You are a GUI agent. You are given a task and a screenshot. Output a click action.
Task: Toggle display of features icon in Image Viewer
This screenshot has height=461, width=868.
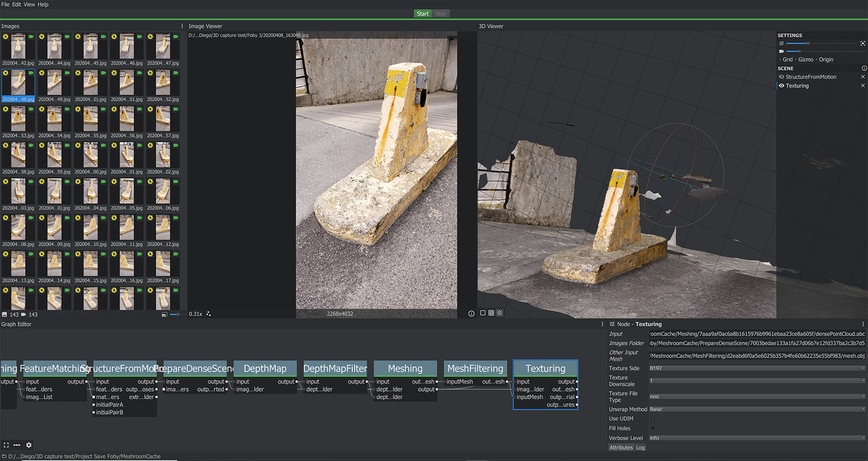(208, 314)
